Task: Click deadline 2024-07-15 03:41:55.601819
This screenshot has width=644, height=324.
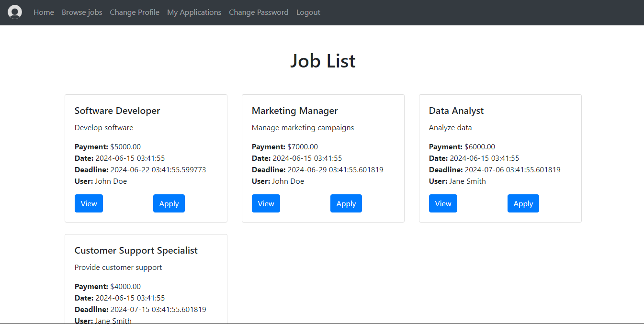Action: [x=158, y=310]
